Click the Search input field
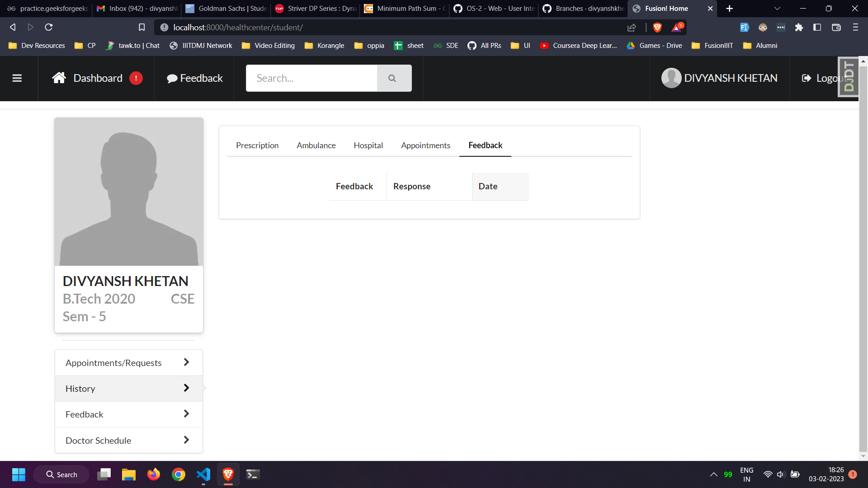 tap(311, 78)
